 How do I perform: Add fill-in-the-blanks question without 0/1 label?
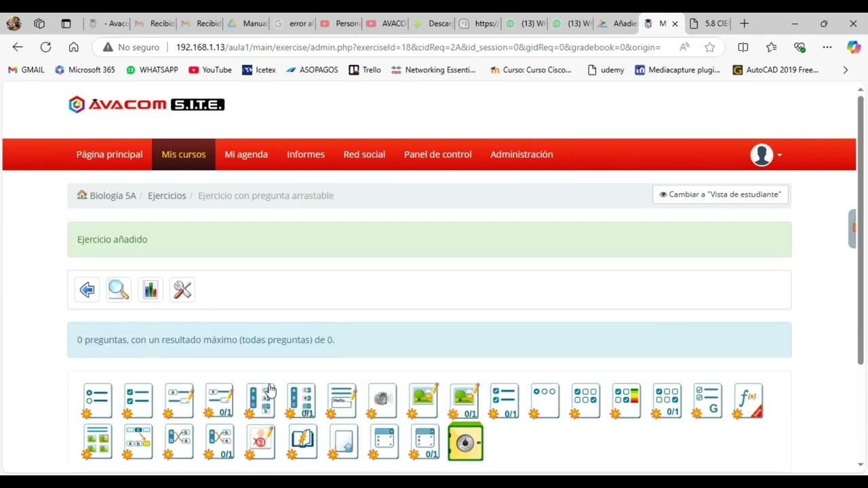(179, 401)
